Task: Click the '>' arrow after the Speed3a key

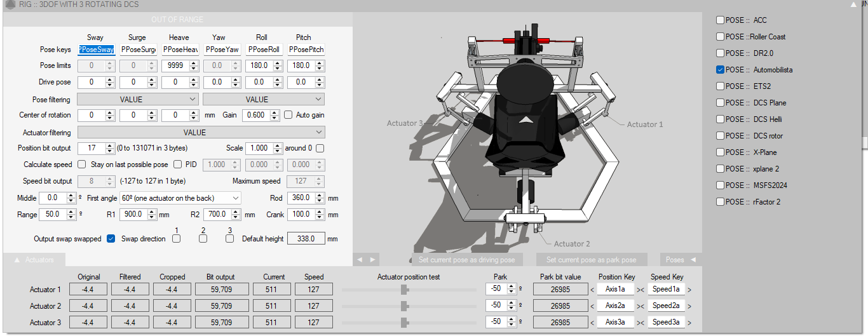Action: [689, 323]
